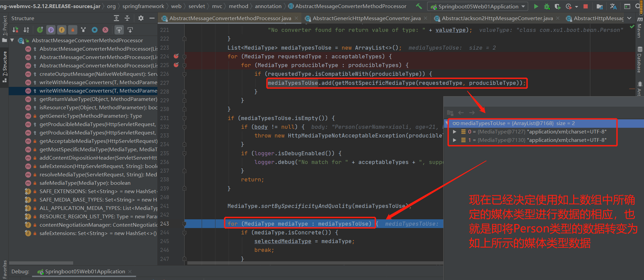Close AbstractJackson2HttpMessageConverter.java tab
The height and width of the screenshot is (280, 644).
(x=558, y=18)
